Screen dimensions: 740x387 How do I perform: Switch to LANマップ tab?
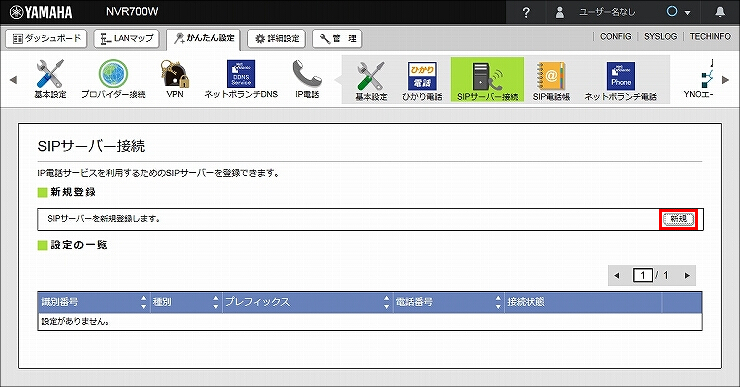[127, 38]
